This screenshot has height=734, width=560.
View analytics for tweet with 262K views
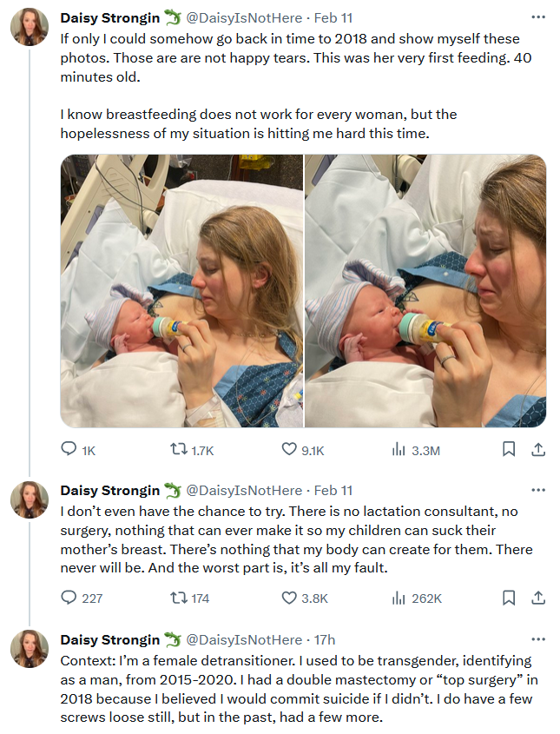(399, 598)
